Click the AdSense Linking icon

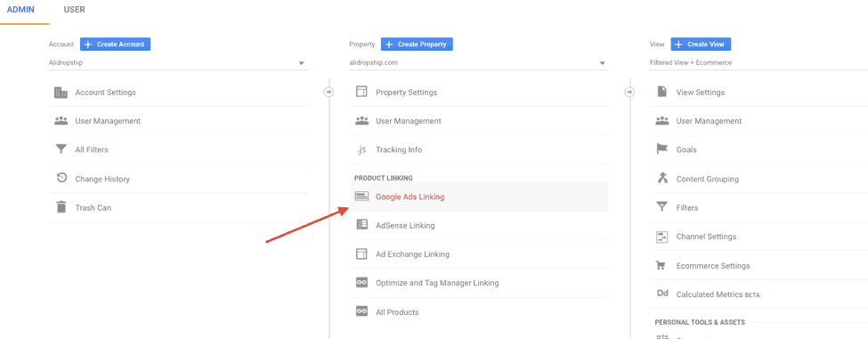(361, 225)
